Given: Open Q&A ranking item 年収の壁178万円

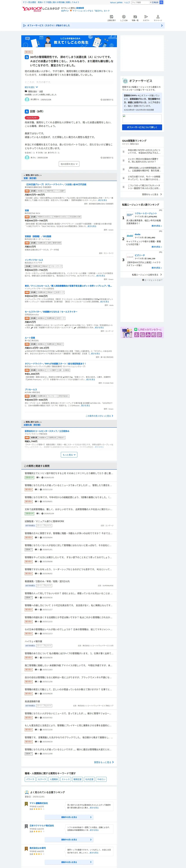Looking at the screenshot, I should pos(144,152).
